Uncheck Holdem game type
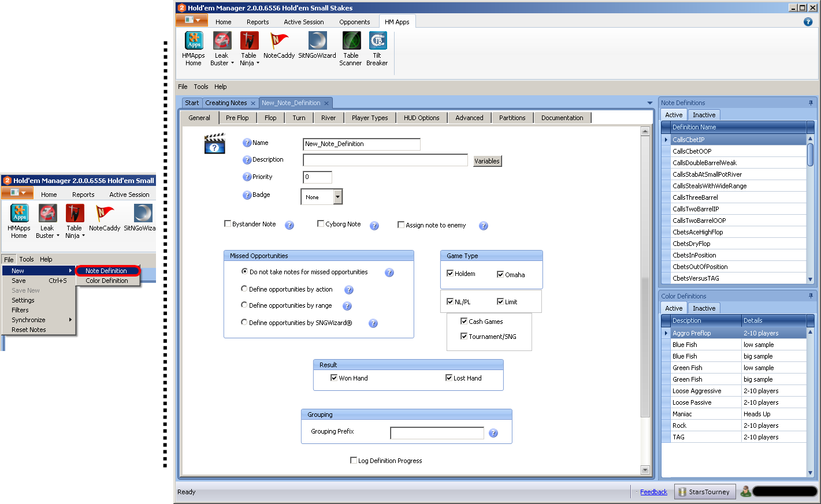 (450, 273)
